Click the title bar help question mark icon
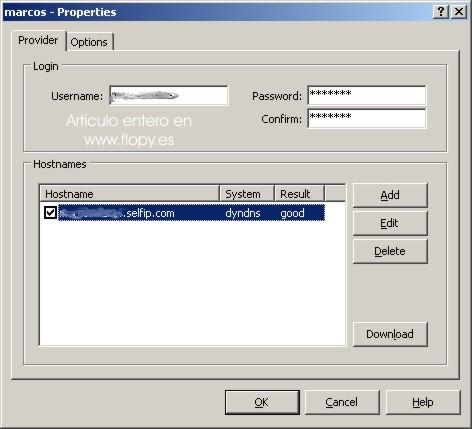 tap(441, 12)
